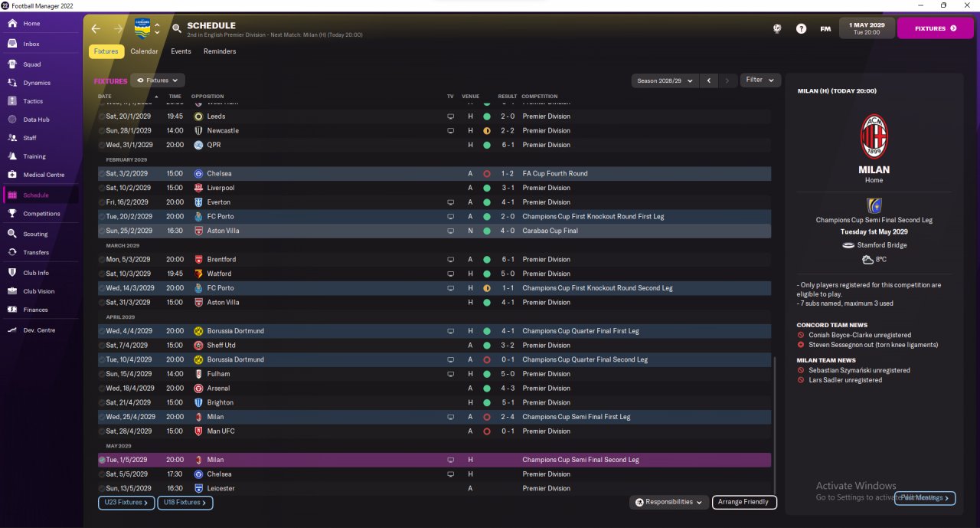Click the Borussia Dortmund 4/4/2029 opposition
980x528 pixels.
(x=235, y=331)
